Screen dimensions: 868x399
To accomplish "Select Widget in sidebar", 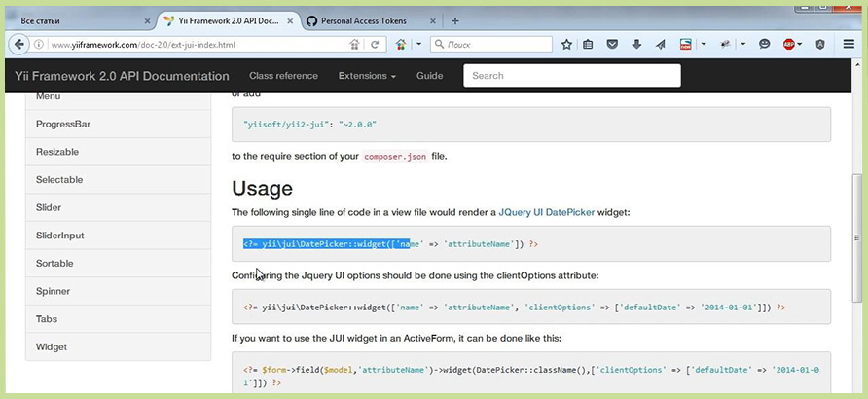I will pyautogui.click(x=118, y=347).
